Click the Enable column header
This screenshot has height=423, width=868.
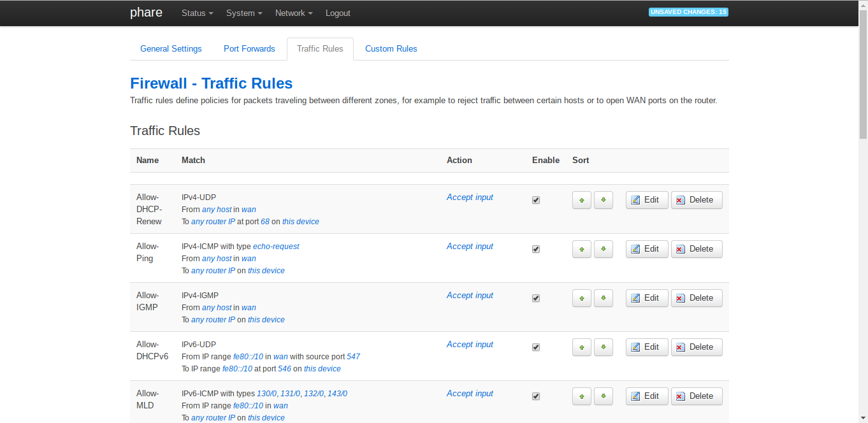tap(546, 161)
